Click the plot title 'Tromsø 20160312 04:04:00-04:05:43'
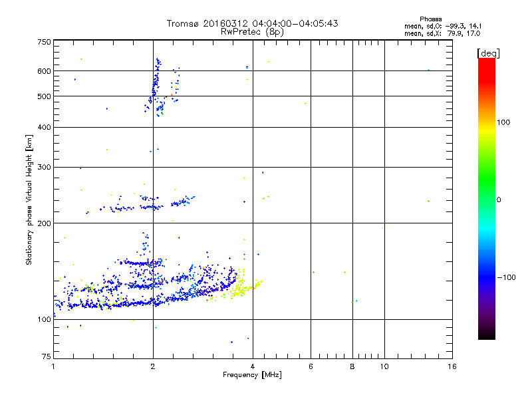532x399 pixels. click(252, 23)
